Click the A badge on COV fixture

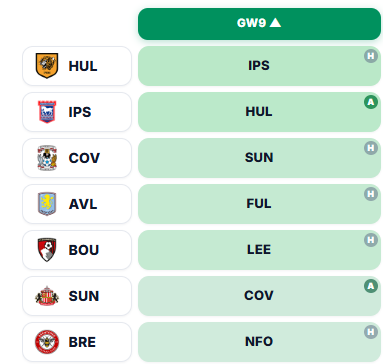pyautogui.click(x=371, y=286)
